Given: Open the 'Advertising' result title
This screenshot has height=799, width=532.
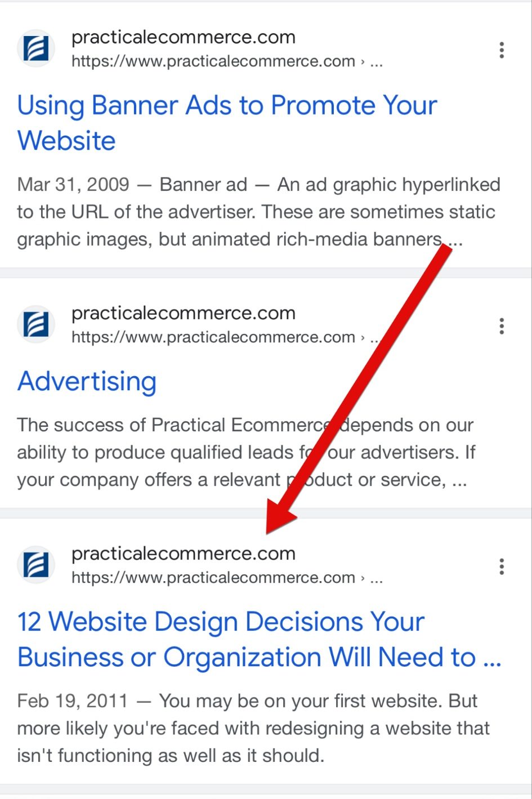Looking at the screenshot, I should click(87, 382).
